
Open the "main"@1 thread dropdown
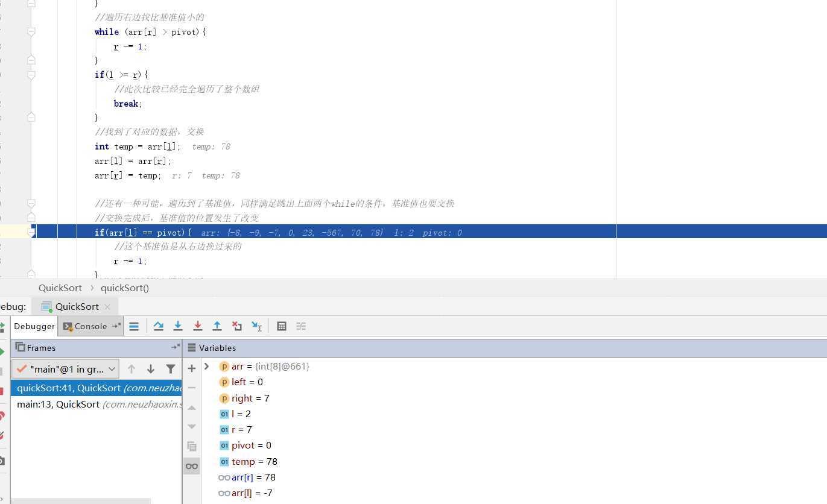[66, 369]
